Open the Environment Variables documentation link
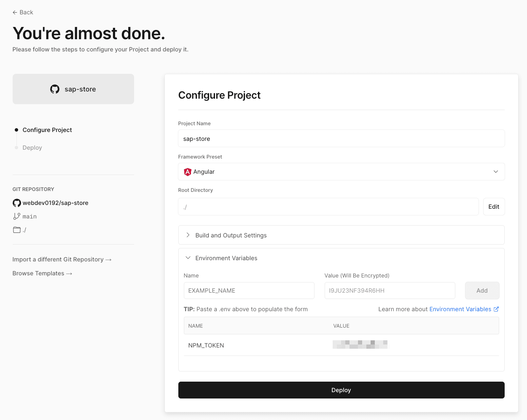This screenshot has height=420, width=527. tap(461, 309)
